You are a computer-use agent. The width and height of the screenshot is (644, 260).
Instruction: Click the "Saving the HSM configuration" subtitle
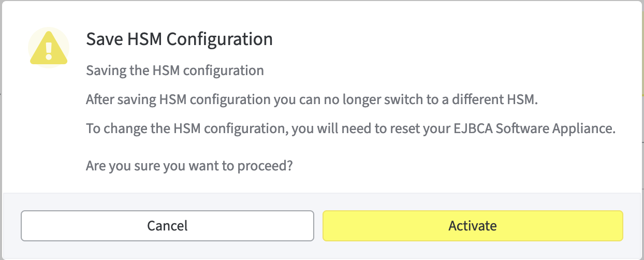[x=175, y=70]
